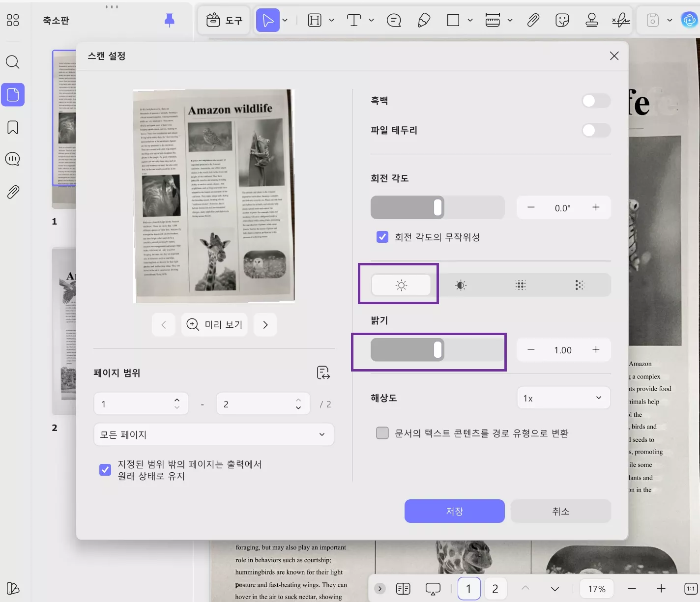Screen dimensions: 700x602
Task: Open the bookmarks panel in the sidebar
Action: tap(12, 127)
